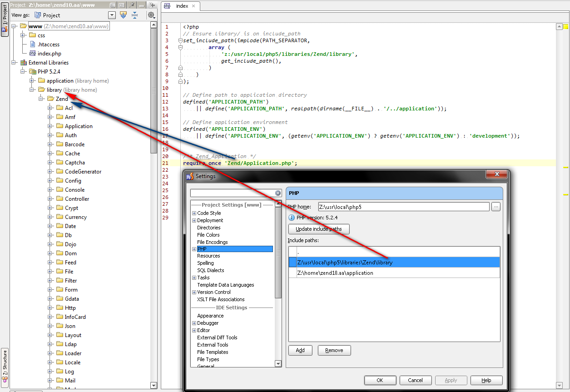Screen dimensions: 570x392
Task: Expand the Acl folder
Action: (50, 108)
